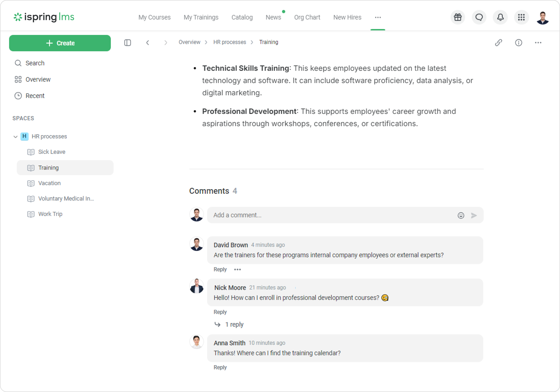Open the apps grid menu

coord(521,17)
